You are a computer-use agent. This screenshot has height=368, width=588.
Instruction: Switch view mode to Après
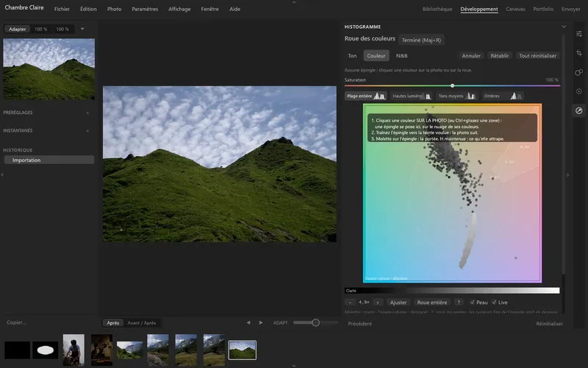pyautogui.click(x=113, y=323)
